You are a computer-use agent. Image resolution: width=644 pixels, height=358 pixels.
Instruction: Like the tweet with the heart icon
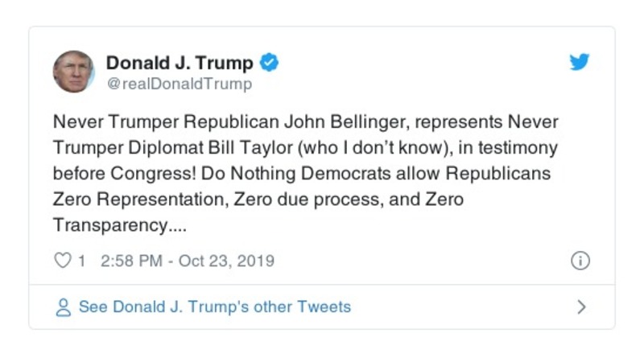(x=62, y=261)
